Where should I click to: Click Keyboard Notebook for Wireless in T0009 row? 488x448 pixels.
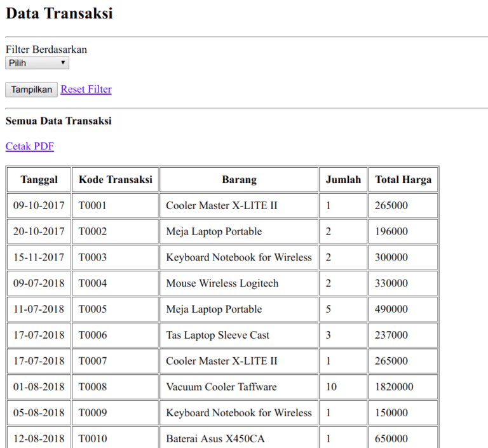pyautogui.click(x=239, y=412)
